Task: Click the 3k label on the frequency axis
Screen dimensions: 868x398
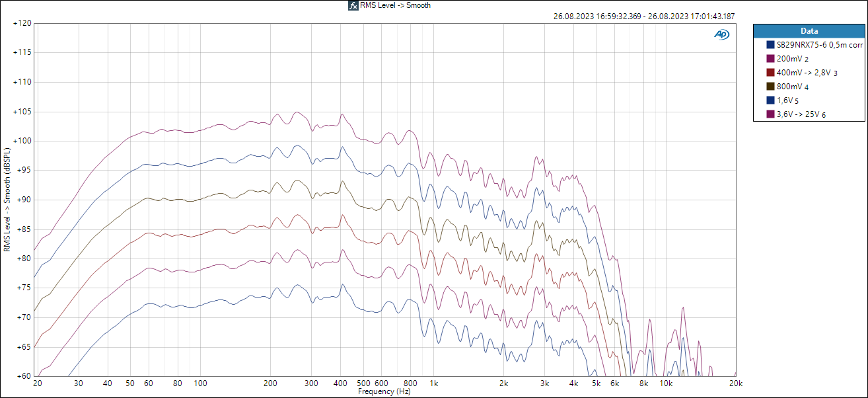Action: pyautogui.click(x=545, y=383)
